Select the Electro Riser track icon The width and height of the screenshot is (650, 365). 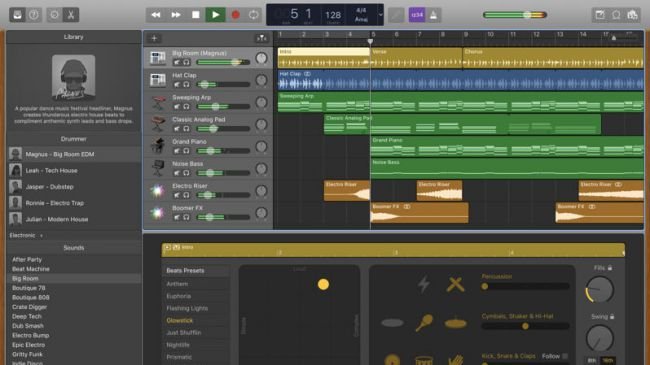pyautogui.click(x=158, y=191)
